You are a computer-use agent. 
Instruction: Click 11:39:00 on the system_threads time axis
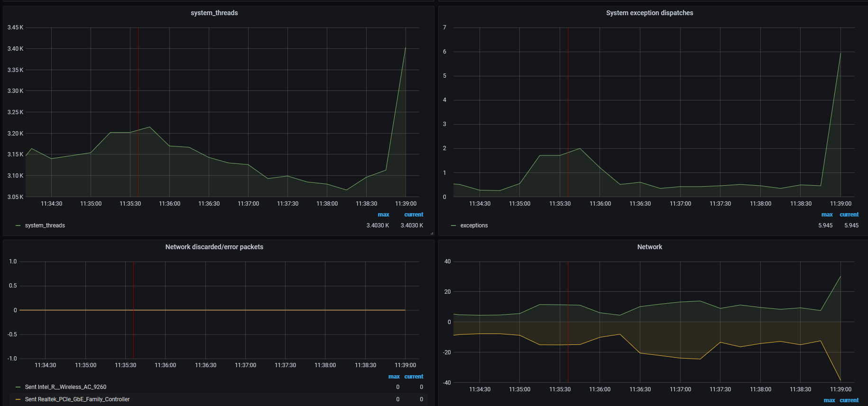(x=406, y=204)
